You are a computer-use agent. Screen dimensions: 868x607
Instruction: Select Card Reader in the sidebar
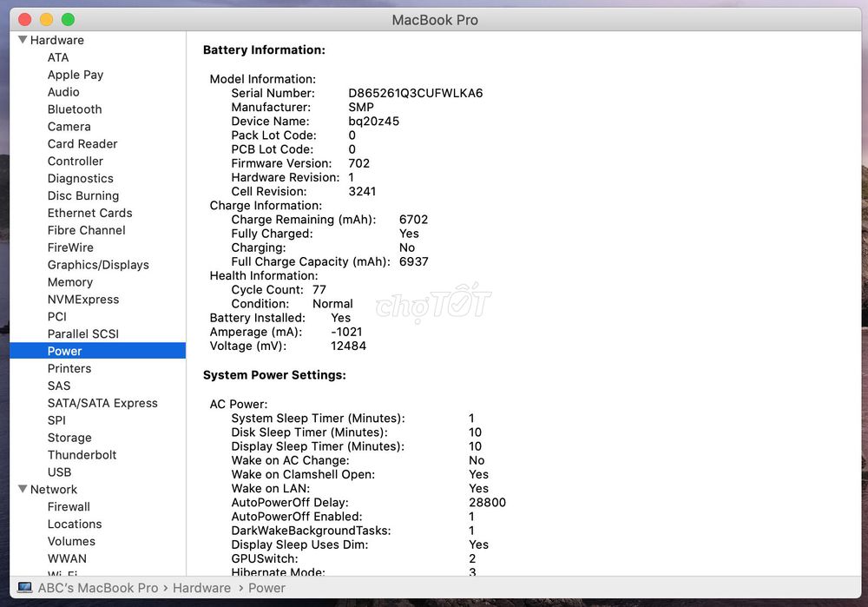(x=82, y=144)
